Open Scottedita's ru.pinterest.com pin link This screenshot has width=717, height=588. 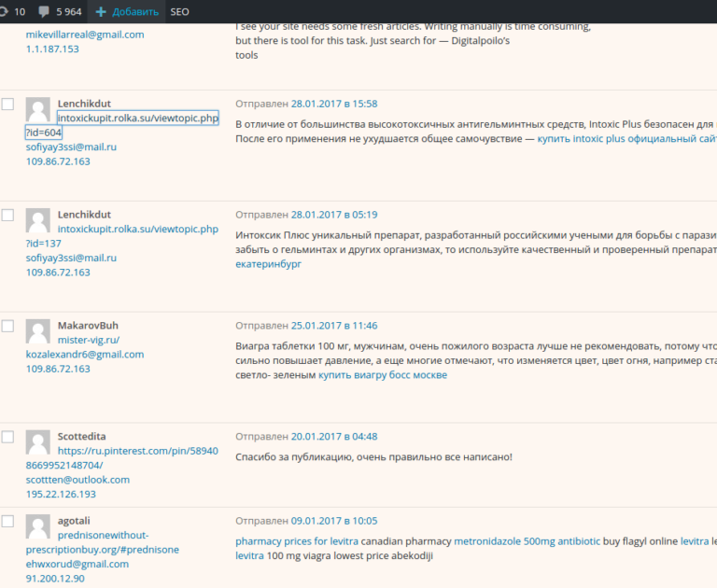coord(137,451)
